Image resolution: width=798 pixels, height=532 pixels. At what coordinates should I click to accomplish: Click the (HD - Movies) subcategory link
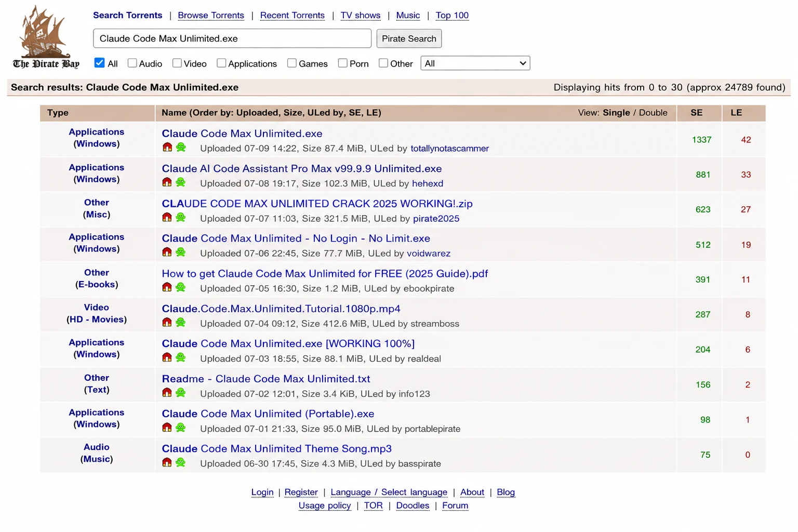[97, 320]
